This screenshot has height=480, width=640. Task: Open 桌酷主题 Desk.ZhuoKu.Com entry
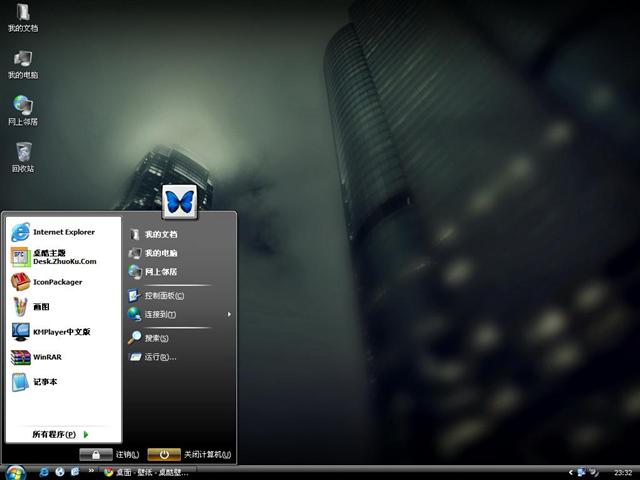(64, 257)
